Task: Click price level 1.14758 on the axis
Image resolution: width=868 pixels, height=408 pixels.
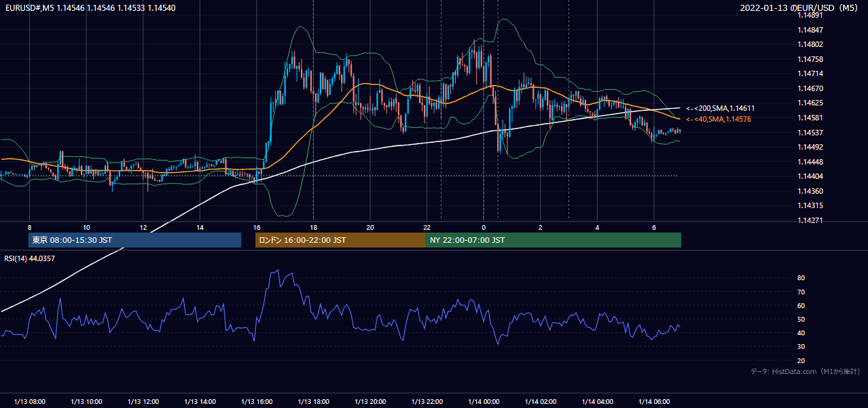Action: (810, 59)
